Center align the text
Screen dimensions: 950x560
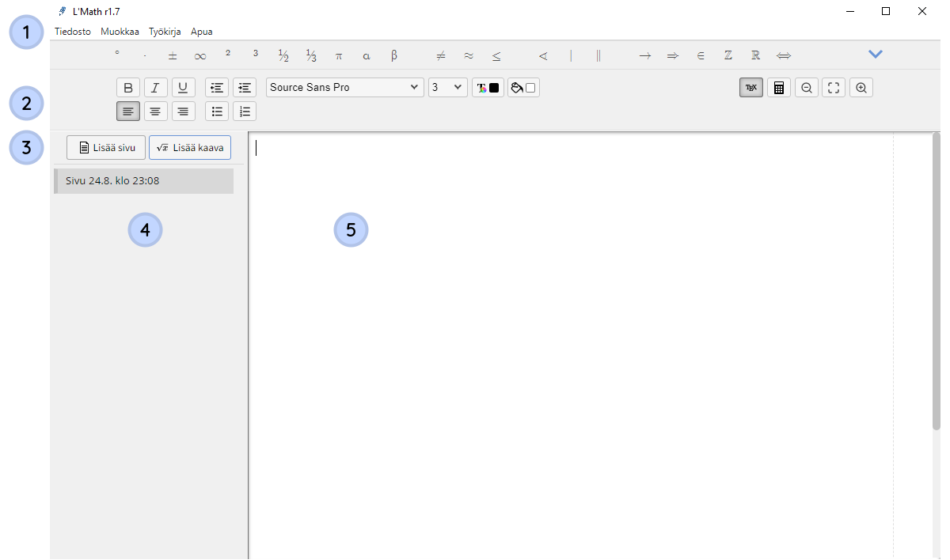click(x=156, y=111)
